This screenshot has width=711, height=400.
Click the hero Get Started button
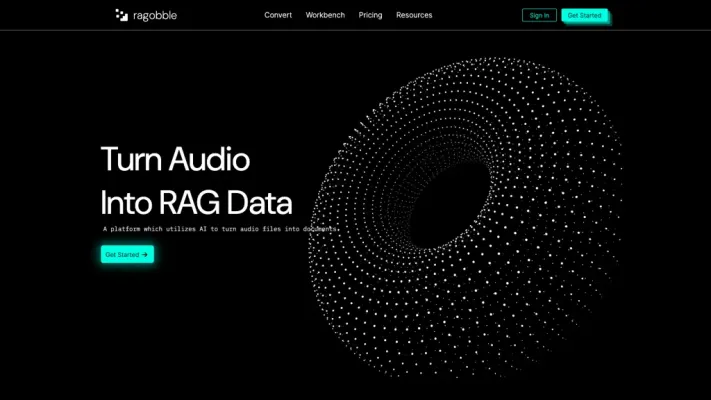pos(127,254)
